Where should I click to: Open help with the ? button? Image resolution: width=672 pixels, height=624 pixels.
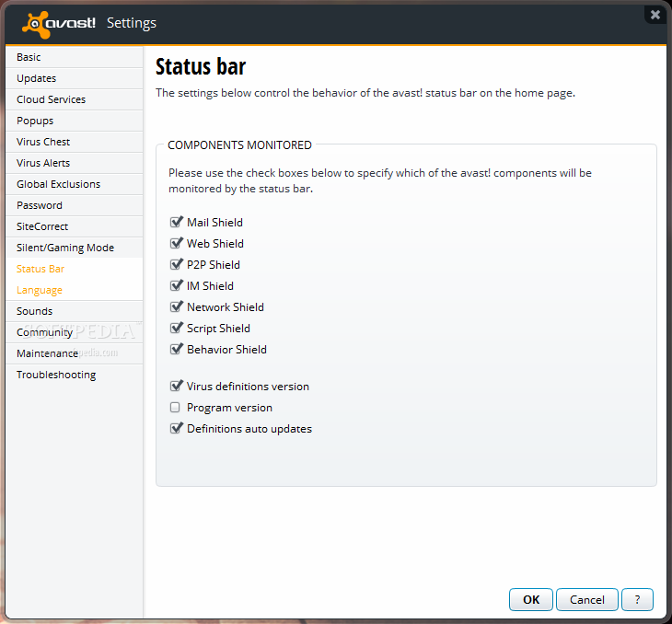tap(637, 599)
